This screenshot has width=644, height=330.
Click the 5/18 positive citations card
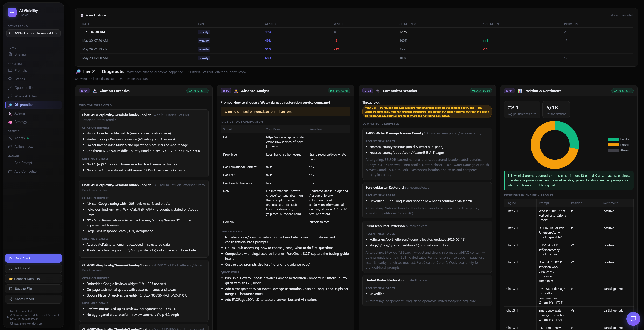click(556, 110)
